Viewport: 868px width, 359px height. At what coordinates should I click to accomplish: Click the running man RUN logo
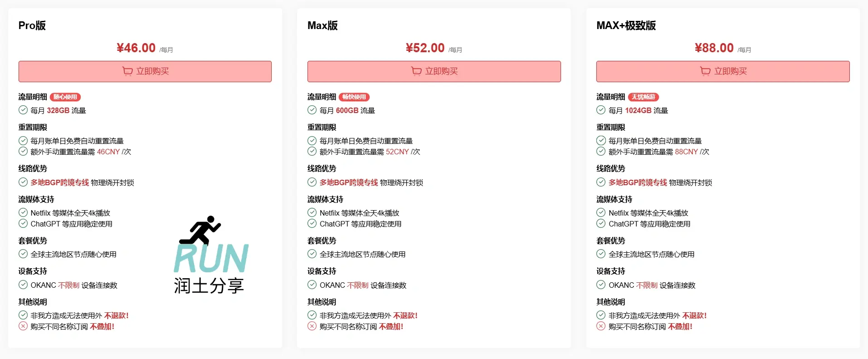pyautogui.click(x=210, y=254)
